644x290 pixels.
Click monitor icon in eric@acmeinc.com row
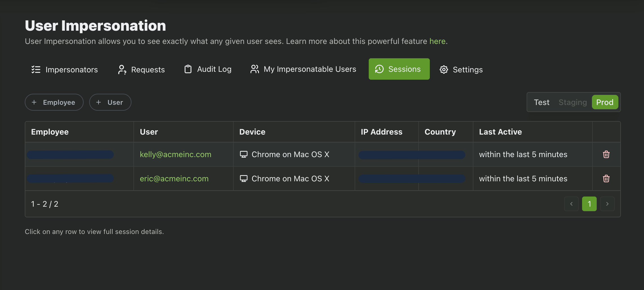(244, 179)
